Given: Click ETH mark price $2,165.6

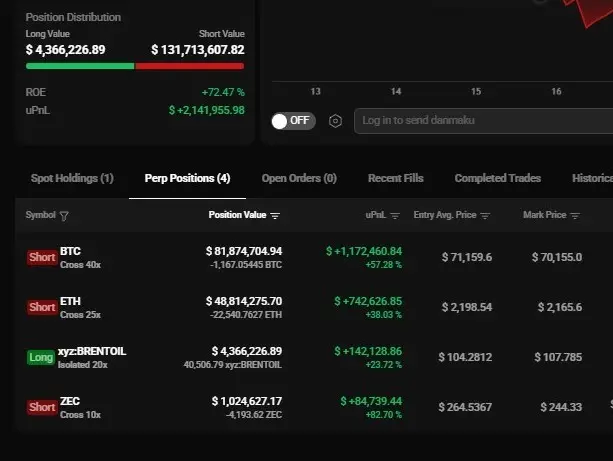Looking at the screenshot, I should pyautogui.click(x=560, y=307).
